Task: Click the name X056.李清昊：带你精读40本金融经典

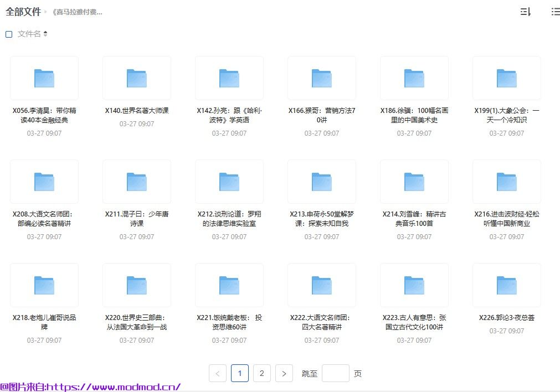Action: click(44, 115)
